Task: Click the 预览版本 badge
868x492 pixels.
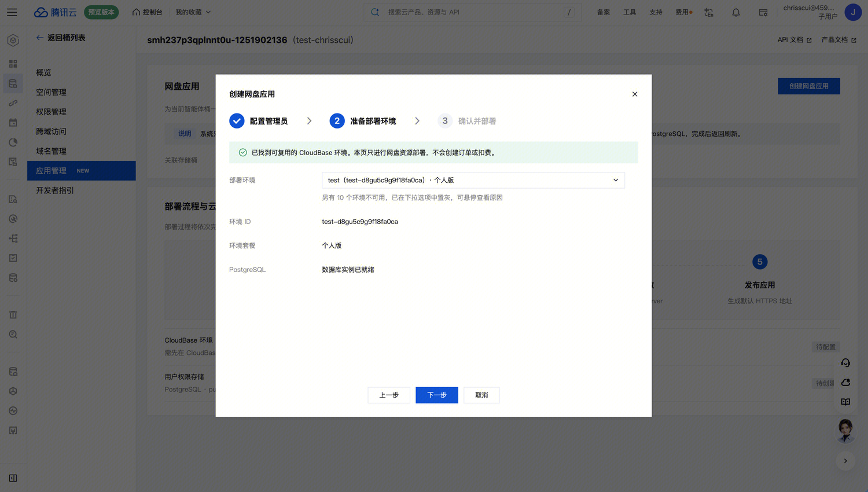Action: (101, 12)
